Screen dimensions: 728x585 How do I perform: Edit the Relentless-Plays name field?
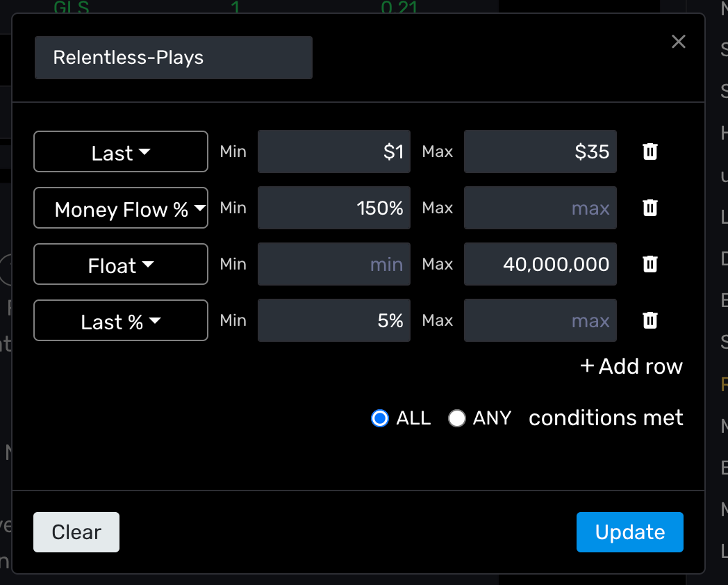click(x=174, y=58)
